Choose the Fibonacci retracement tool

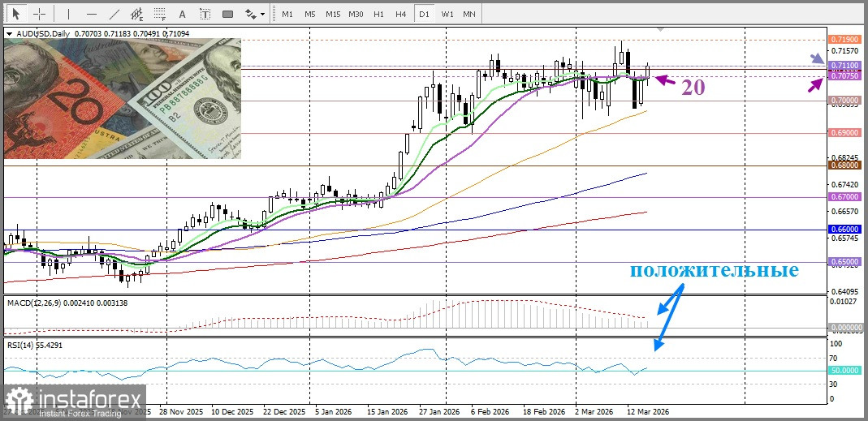pos(159,14)
